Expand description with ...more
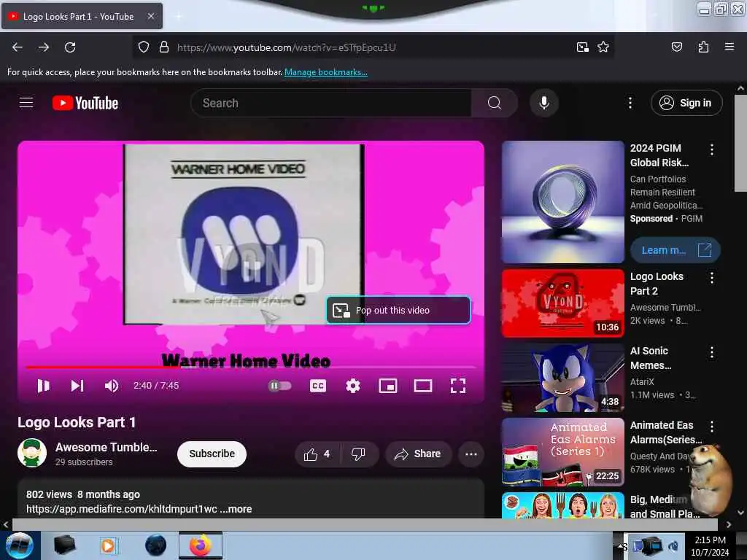Screen dimensions: 747x560 pyautogui.click(x=236, y=509)
